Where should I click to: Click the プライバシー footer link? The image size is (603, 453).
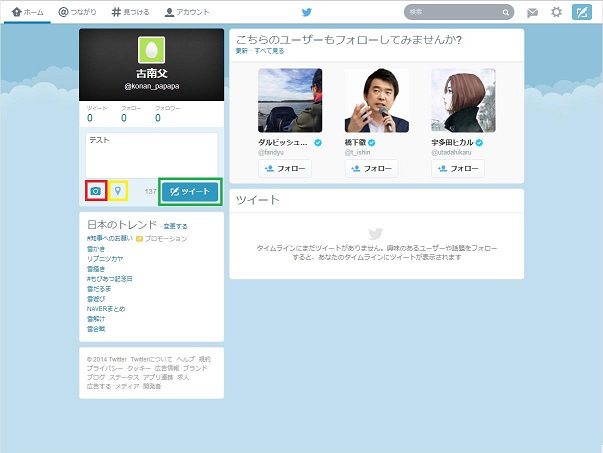pyautogui.click(x=105, y=368)
